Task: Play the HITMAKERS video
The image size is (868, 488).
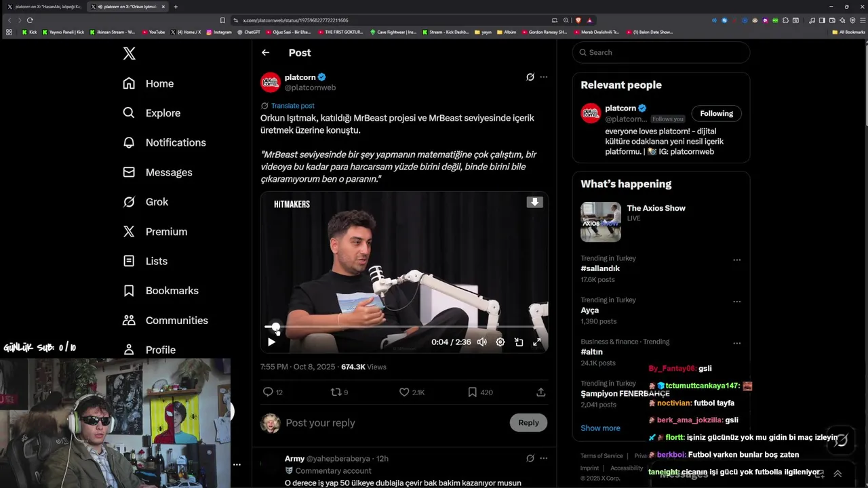Action: [x=271, y=342]
